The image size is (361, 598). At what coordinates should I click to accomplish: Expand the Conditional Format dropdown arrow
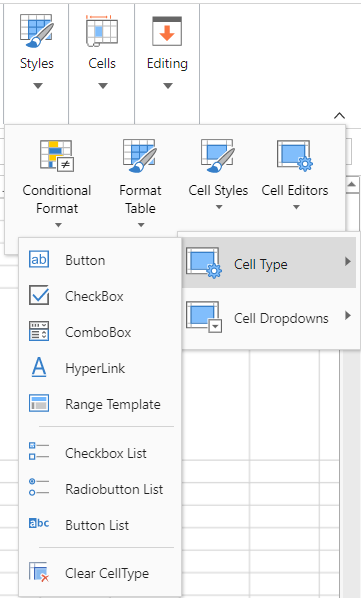[x=58, y=225]
